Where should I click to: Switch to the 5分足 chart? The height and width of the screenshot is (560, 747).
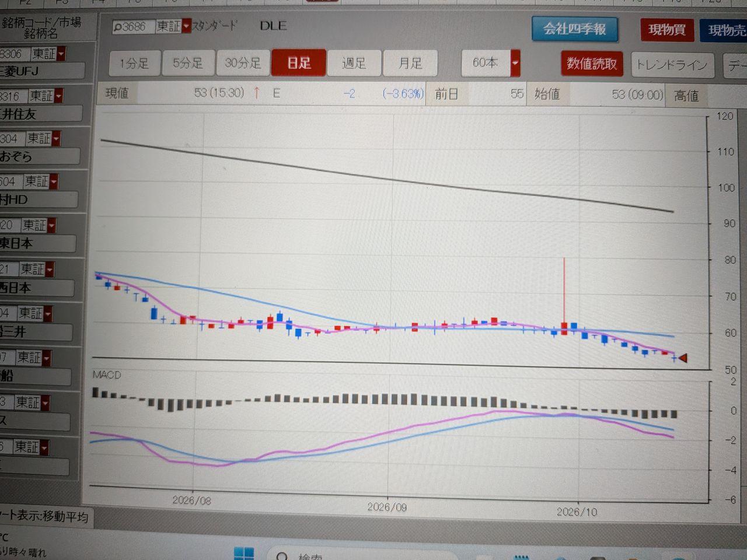click(187, 63)
